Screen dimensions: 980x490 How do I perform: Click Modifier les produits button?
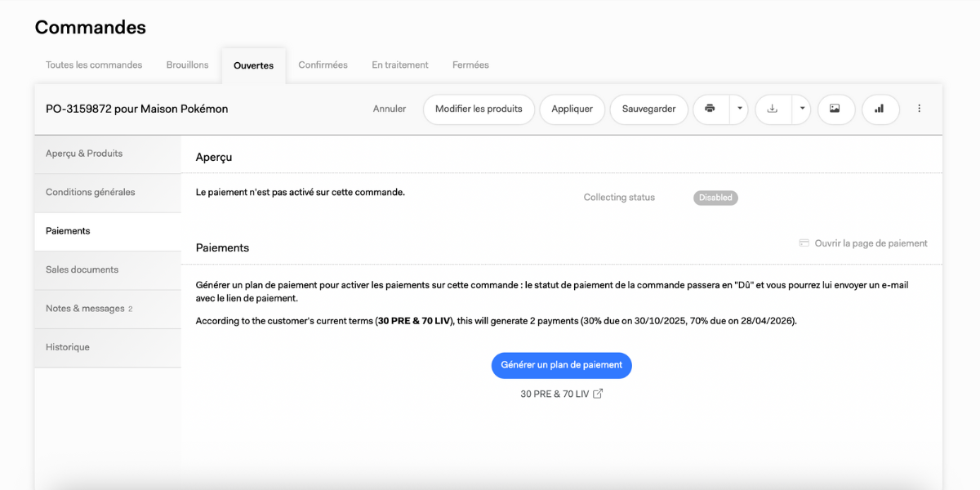pyautogui.click(x=479, y=109)
